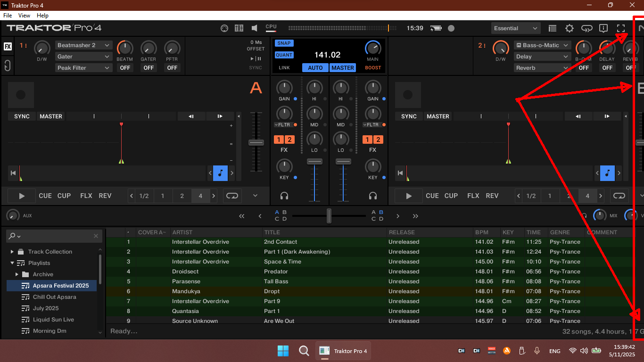The height and width of the screenshot is (362, 644).
Task: Toggle the QUANT button
Action: 284,55
